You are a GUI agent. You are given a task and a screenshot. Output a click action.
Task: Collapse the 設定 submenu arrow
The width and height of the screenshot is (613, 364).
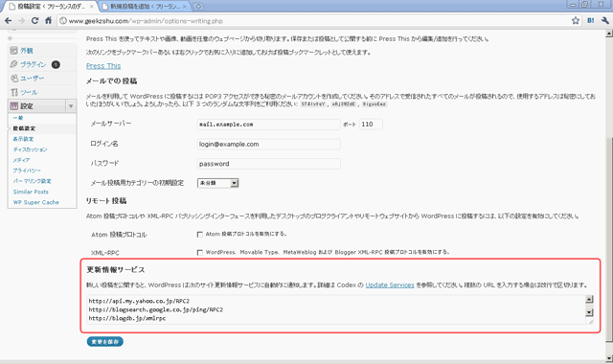[71, 106]
